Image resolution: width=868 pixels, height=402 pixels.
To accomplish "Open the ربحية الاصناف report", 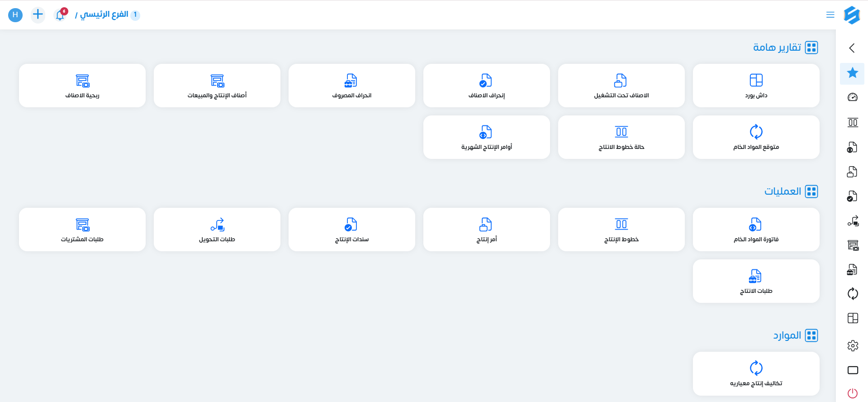I will [x=82, y=86].
